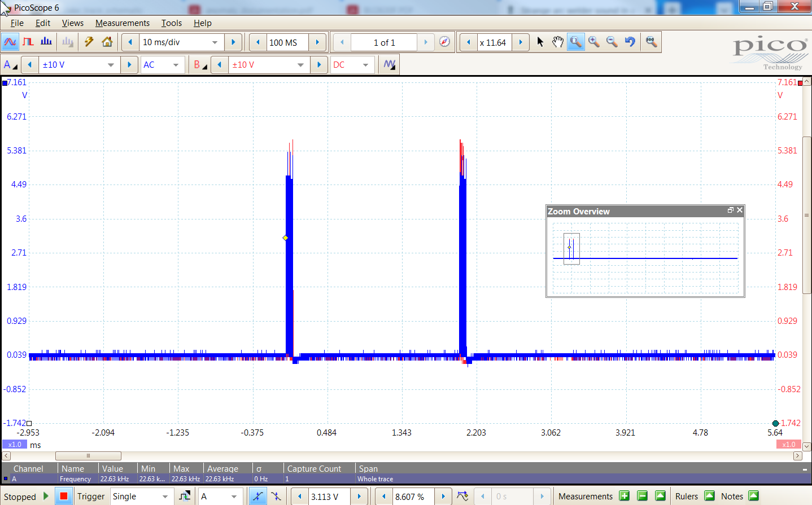The width and height of the screenshot is (812, 505).
Task: Select the hand pan tool
Action: [x=558, y=42]
